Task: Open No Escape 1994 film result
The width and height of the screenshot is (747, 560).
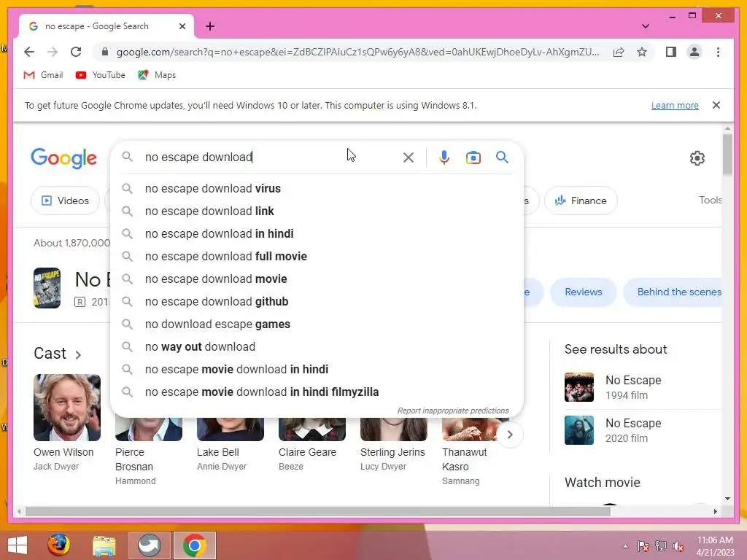Action: [x=643, y=387]
